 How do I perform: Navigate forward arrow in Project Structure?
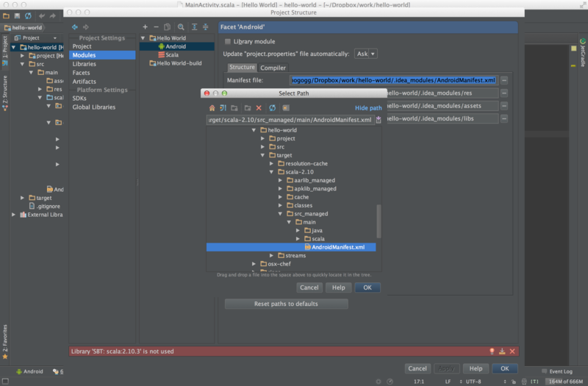tap(86, 27)
